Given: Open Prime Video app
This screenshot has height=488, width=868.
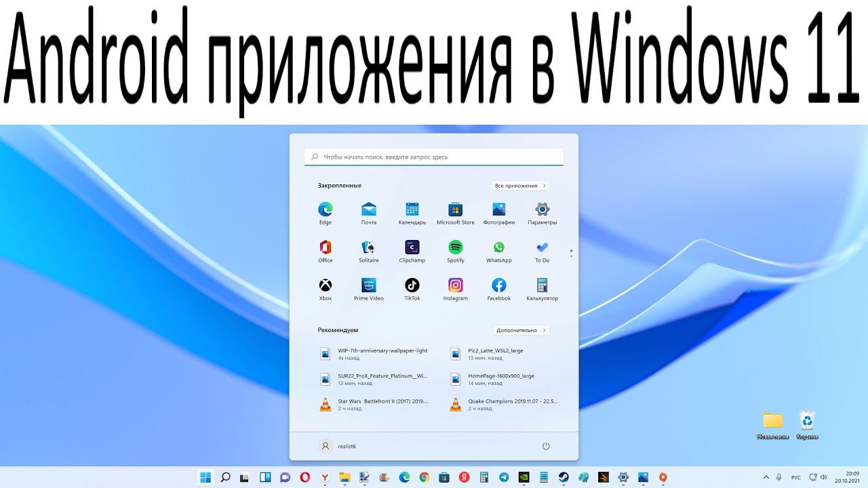Looking at the screenshot, I should (x=369, y=289).
